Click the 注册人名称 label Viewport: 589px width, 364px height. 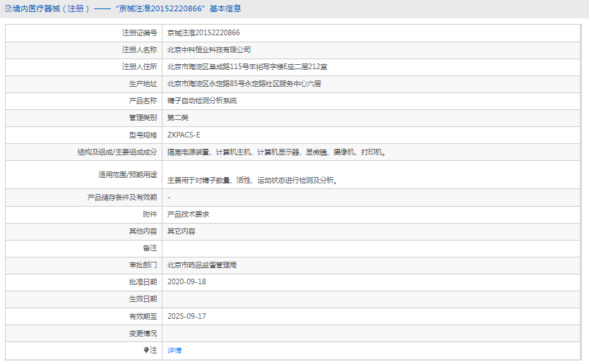coord(139,50)
